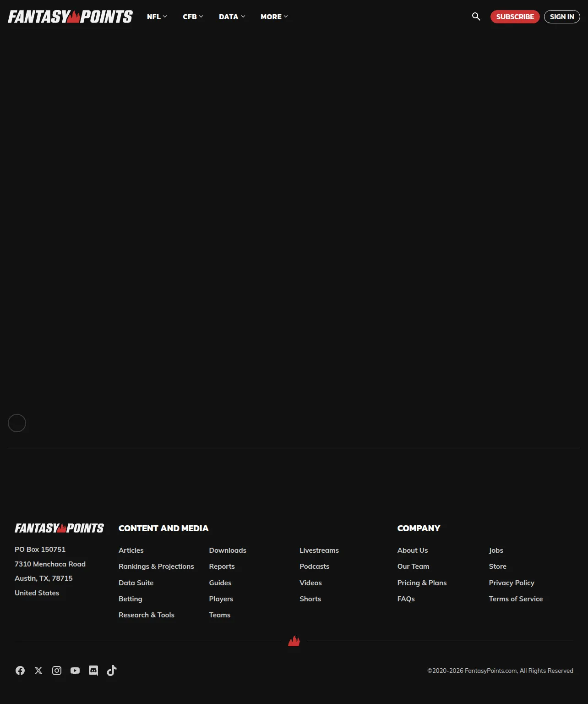Open the YouTube social icon
The image size is (588, 704).
pos(75,671)
